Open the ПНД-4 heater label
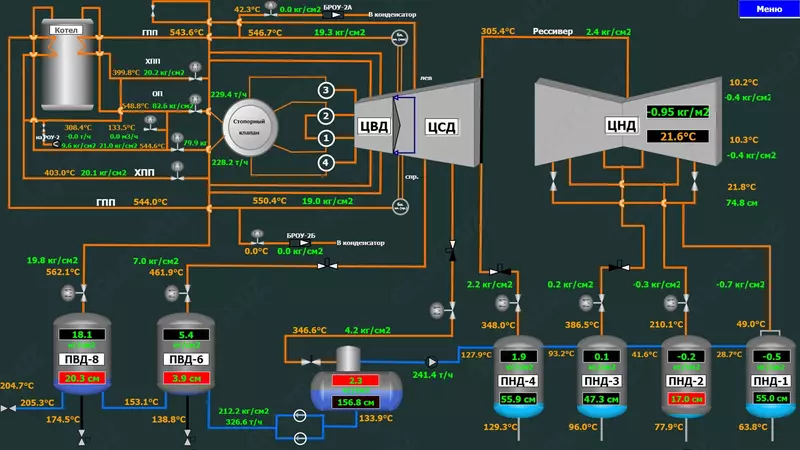 518,381
